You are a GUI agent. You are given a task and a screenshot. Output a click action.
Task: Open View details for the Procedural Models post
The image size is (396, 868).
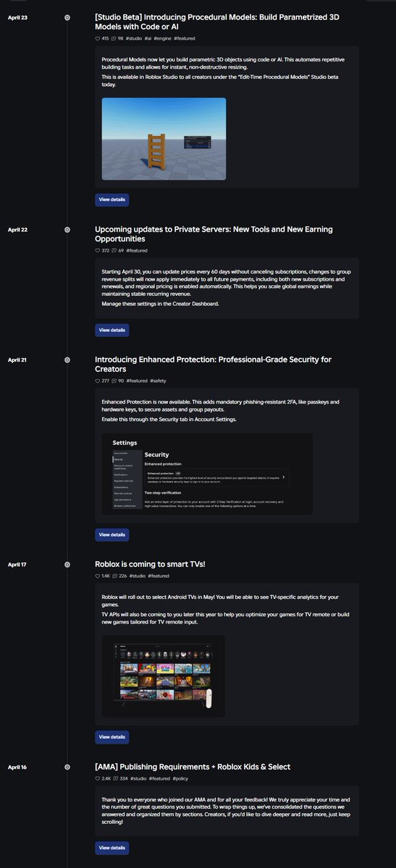(112, 200)
